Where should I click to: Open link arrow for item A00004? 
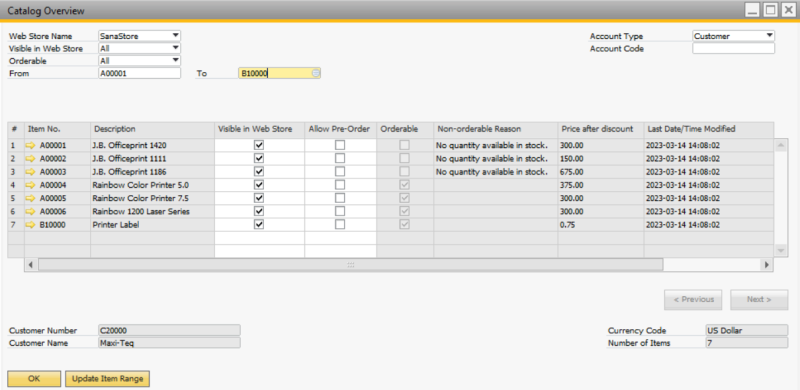point(31,185)
